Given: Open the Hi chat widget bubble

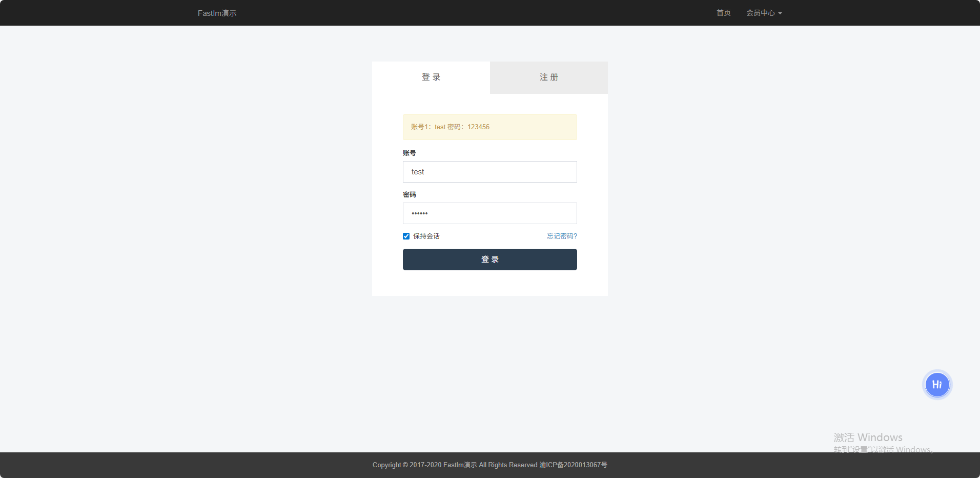Looking at the screenshot, I should [937, 385].
